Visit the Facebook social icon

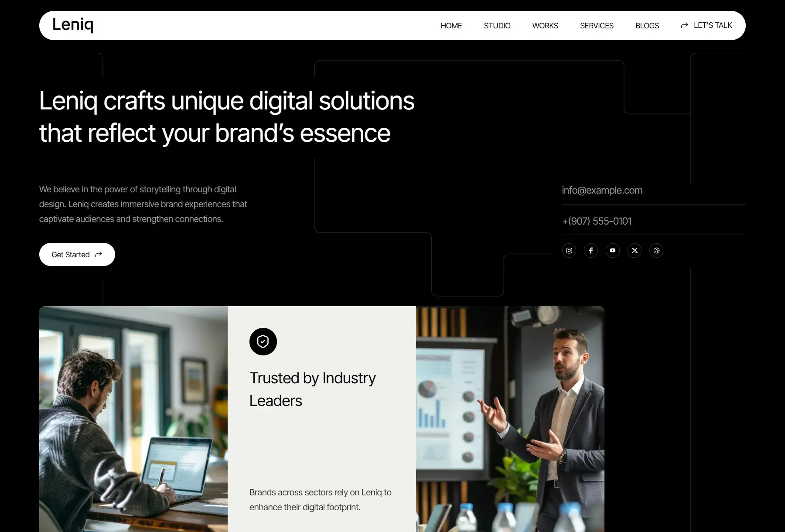(591, 250)
